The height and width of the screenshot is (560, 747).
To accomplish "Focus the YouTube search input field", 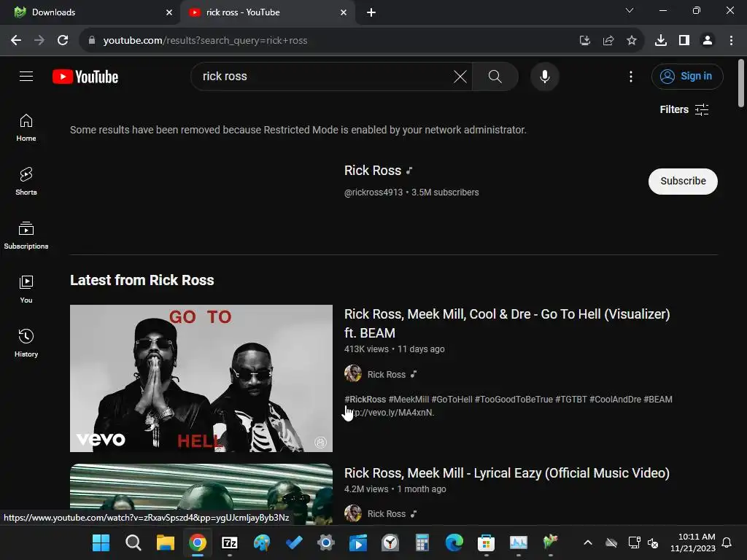I will [x=324, y=76].
